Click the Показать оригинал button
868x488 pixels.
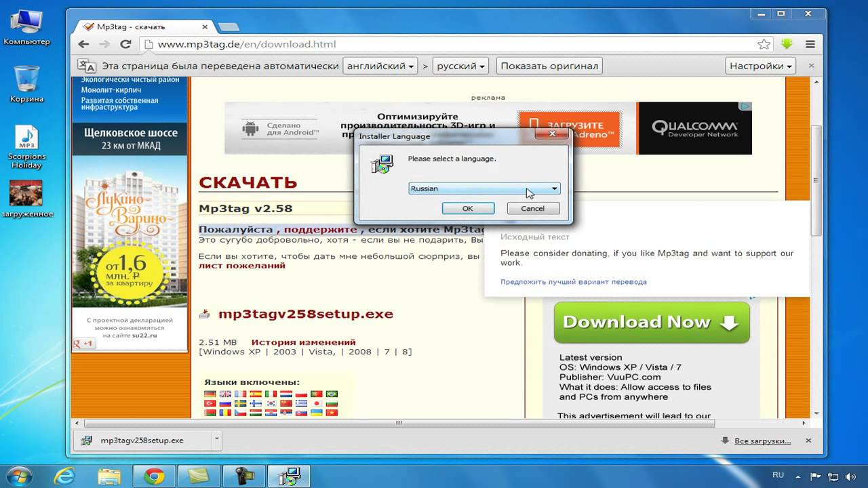[x=549, y=66]
